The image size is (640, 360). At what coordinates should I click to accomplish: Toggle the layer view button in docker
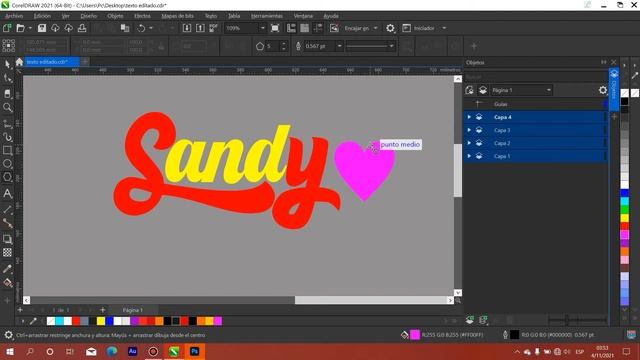(483, 90)
